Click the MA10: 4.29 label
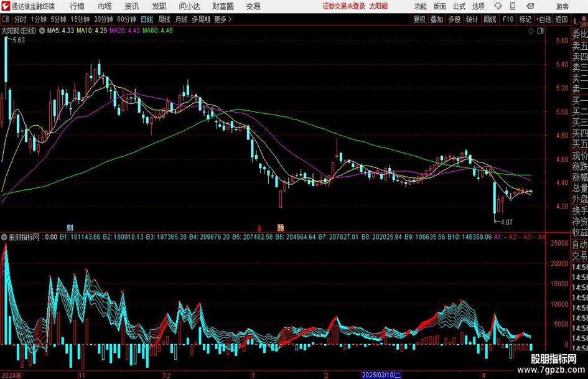Image resolution: width=588 pixels, height=379 pixels. point(92,30)
